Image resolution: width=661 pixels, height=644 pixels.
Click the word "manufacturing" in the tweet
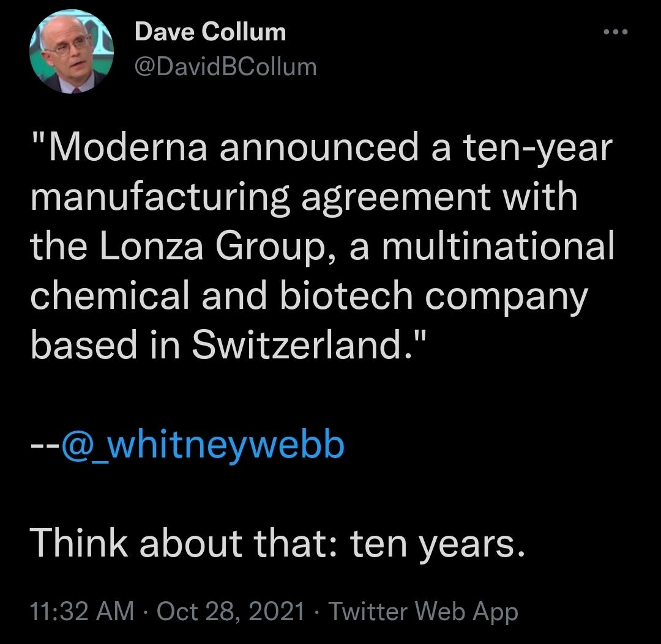tap(160, 197)
